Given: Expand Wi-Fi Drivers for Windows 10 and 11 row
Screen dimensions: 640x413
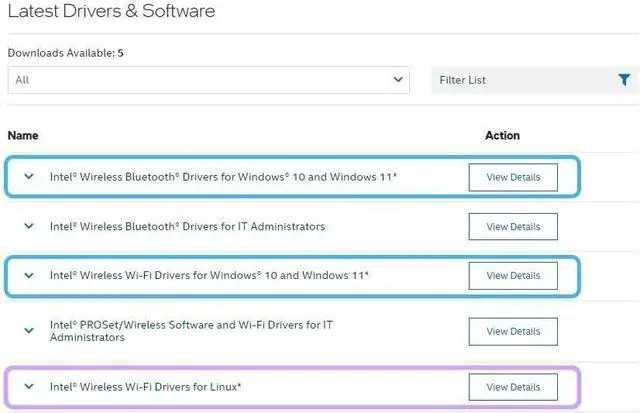Looking at the screenshot, I should pyautogui.click(x=29, y=275).
